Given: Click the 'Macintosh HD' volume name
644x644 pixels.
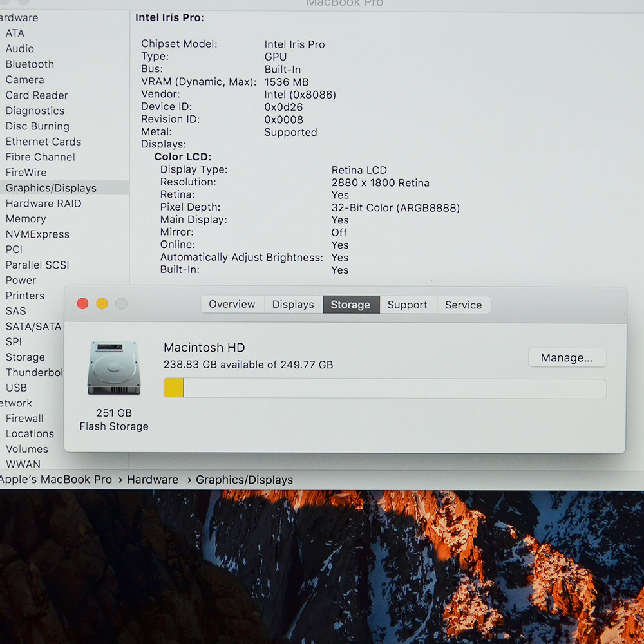Looking at the screenshot, I should pyautogui.click(x=204, y=348).
